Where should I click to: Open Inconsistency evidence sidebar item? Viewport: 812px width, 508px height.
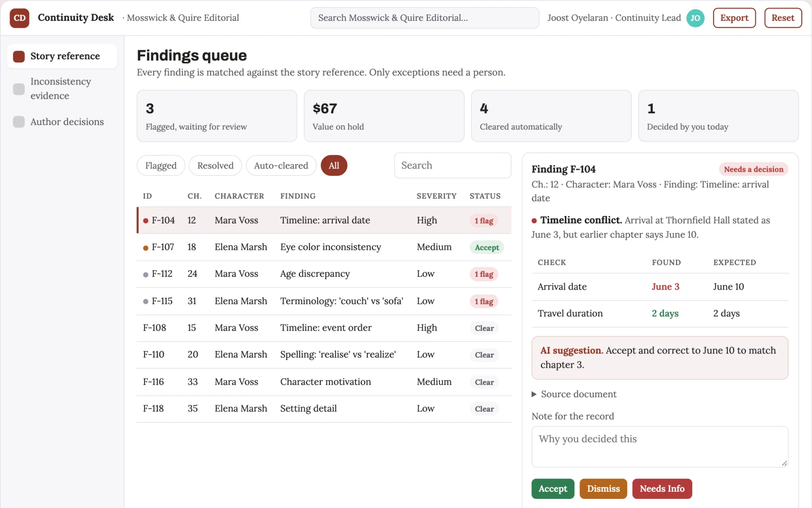62,88
